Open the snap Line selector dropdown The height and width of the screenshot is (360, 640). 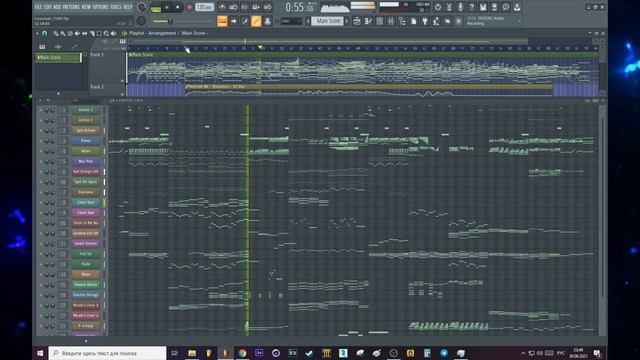pos(291,21)
